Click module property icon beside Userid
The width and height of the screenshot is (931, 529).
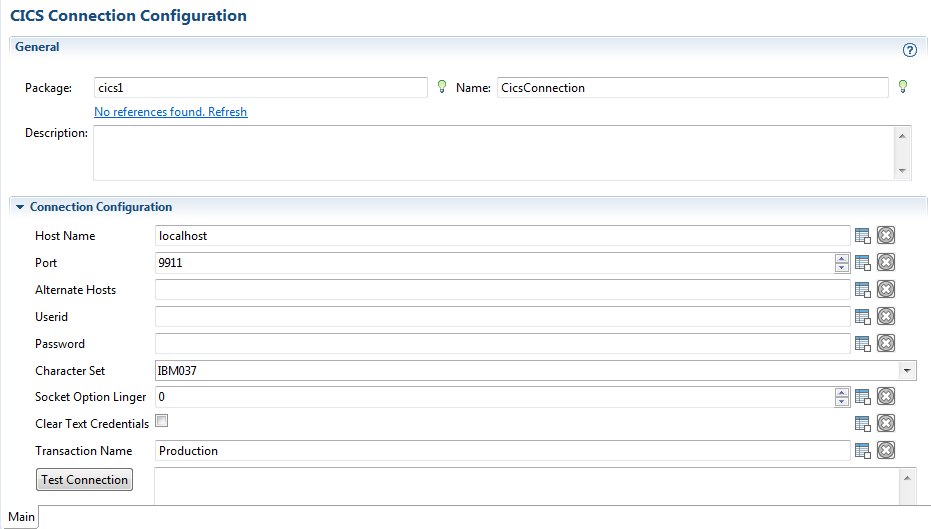coord(862,316)
